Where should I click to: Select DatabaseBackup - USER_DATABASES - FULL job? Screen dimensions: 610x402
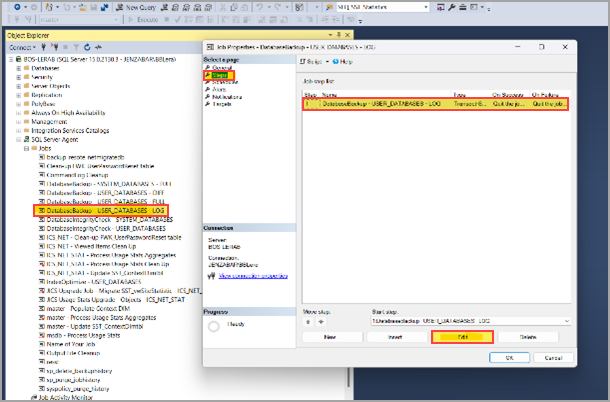(x=106, y=202)
